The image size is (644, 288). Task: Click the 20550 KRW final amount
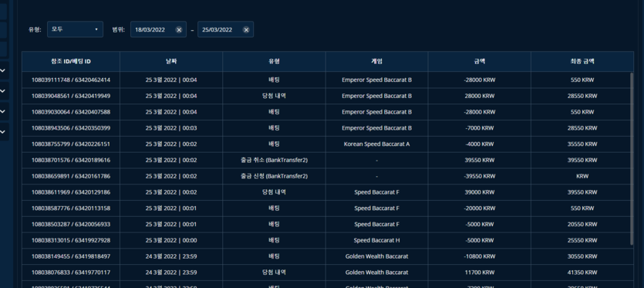point(582,224)
